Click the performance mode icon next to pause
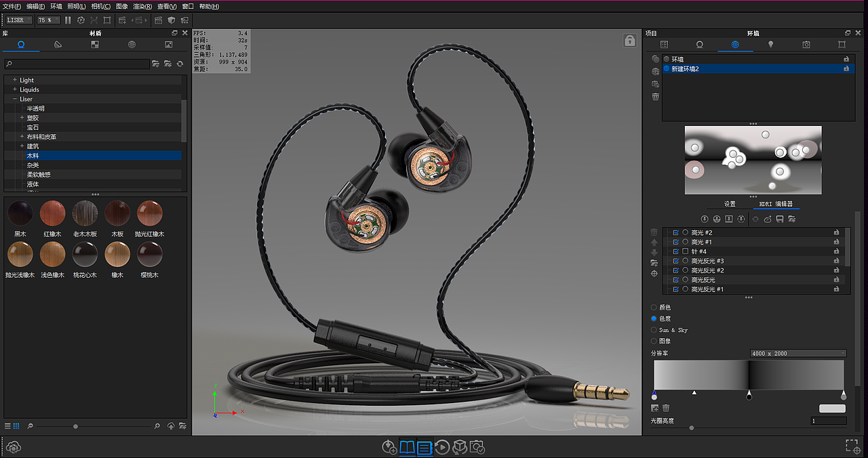The image size is (868, 458). click(x=81, y=20)
